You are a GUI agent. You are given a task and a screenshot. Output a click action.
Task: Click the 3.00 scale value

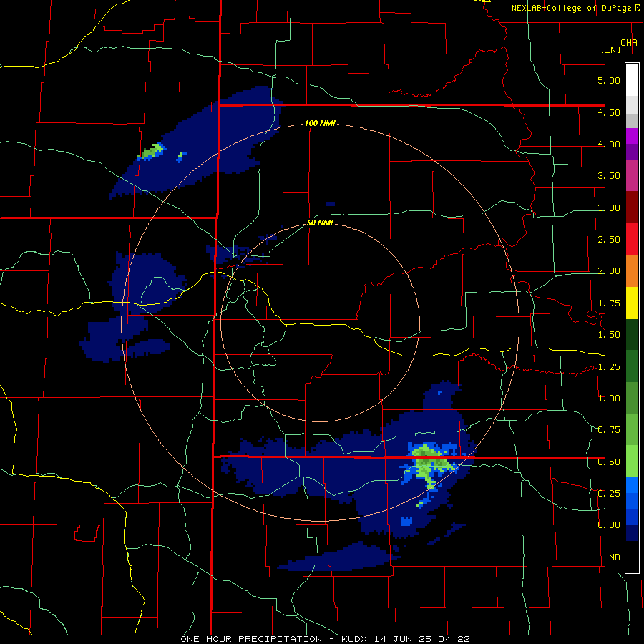pyautogui.click(x=609, y=208)
